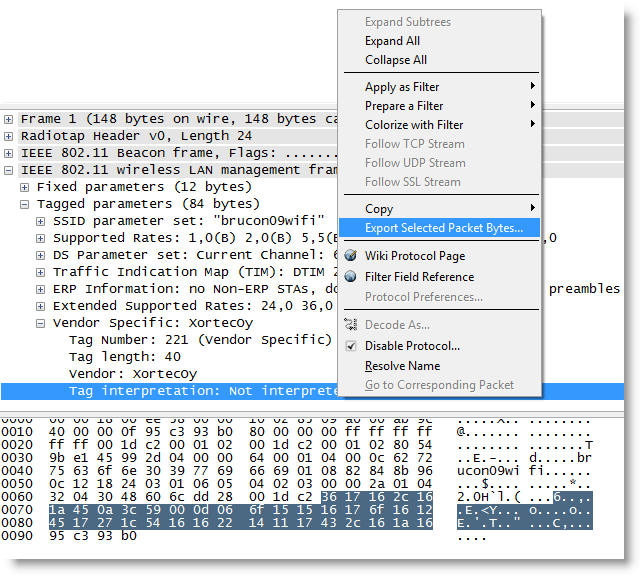Choose Collapse All from context menu
This screenshot has height=575, width=640.
click(x=440, y=60)
